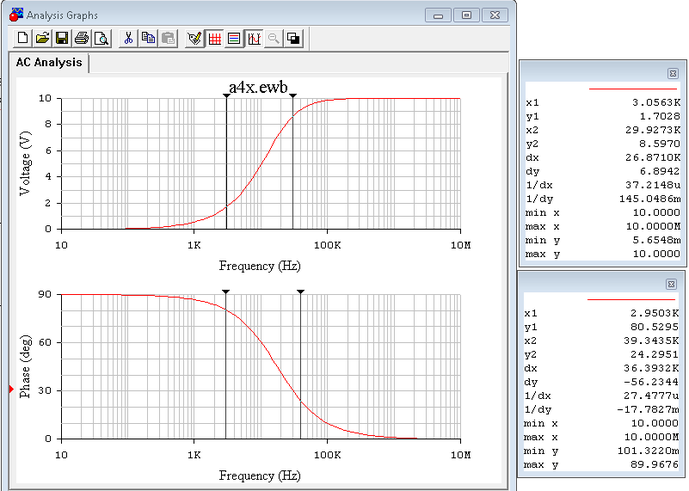This screenshot has width=689, height=491.
Task: Click right cursor marker on Phase graph
Action: [x=301, y=291]
